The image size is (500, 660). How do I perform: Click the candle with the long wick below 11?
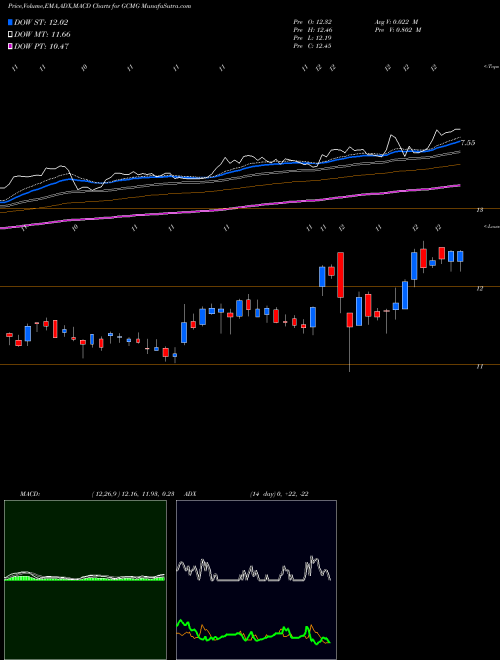click(349, 320)
